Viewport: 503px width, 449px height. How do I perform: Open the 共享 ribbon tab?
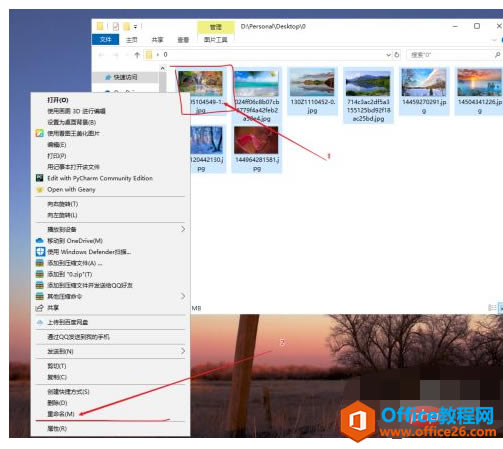(157, 40)
